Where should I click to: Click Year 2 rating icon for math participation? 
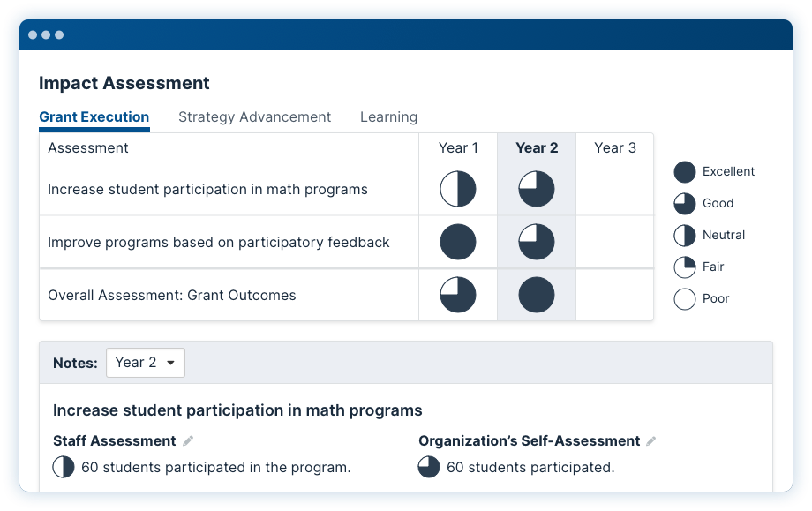coord(537,189)
